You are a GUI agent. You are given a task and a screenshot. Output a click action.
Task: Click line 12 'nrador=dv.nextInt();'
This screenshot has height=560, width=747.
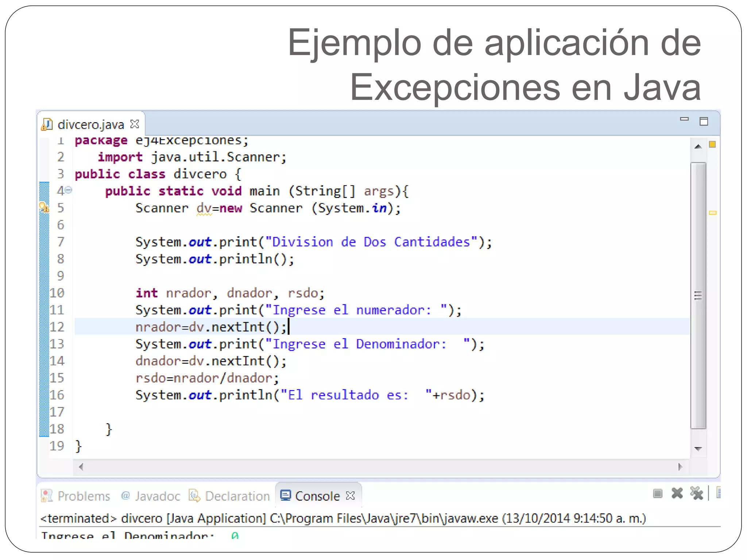click(211, 327)
